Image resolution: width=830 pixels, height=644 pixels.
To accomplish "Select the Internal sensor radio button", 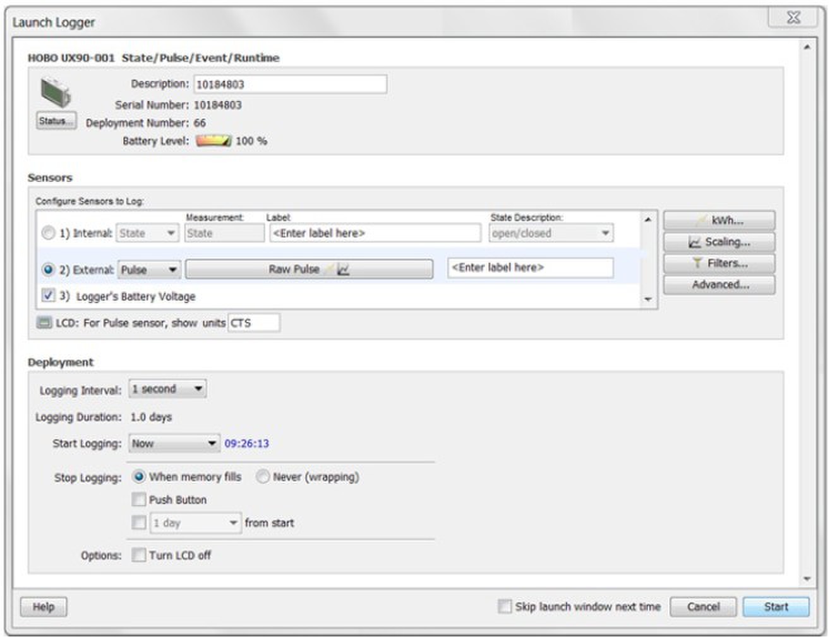I will coord(48,233).
